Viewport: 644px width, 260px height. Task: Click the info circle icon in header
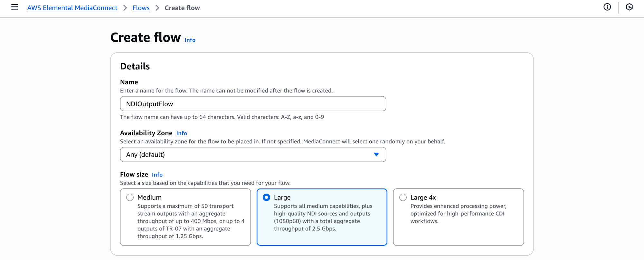point(607,7)
